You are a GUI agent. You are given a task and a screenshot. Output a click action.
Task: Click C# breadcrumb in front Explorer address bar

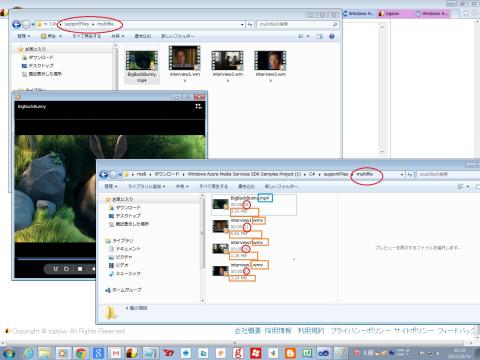coord(312,174)
